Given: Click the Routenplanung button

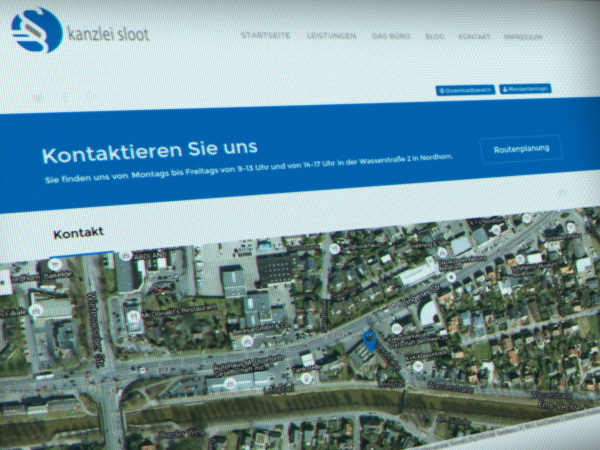Looking at the screenshot, I should pos(521,149).
